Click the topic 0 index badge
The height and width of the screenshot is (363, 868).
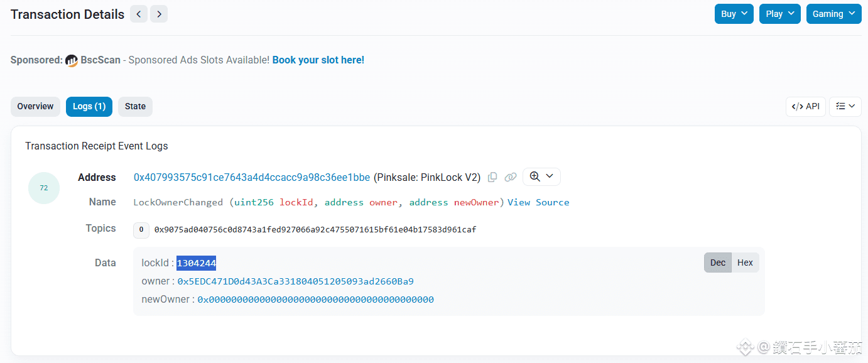tap(141, 230)
